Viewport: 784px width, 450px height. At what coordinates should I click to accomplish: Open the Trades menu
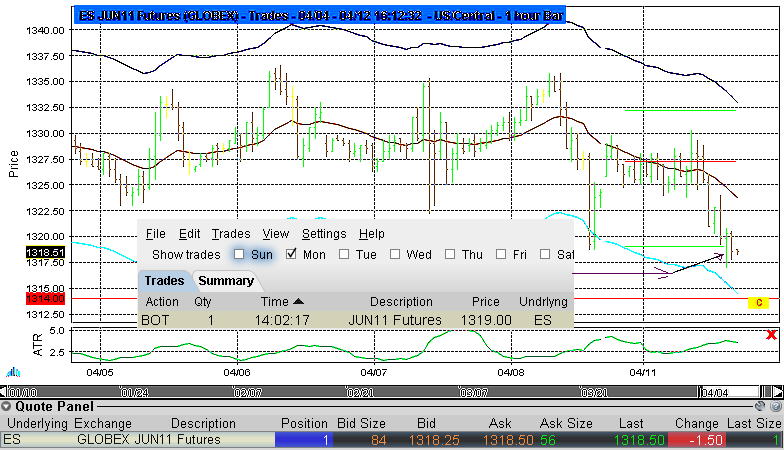(230, 234)
